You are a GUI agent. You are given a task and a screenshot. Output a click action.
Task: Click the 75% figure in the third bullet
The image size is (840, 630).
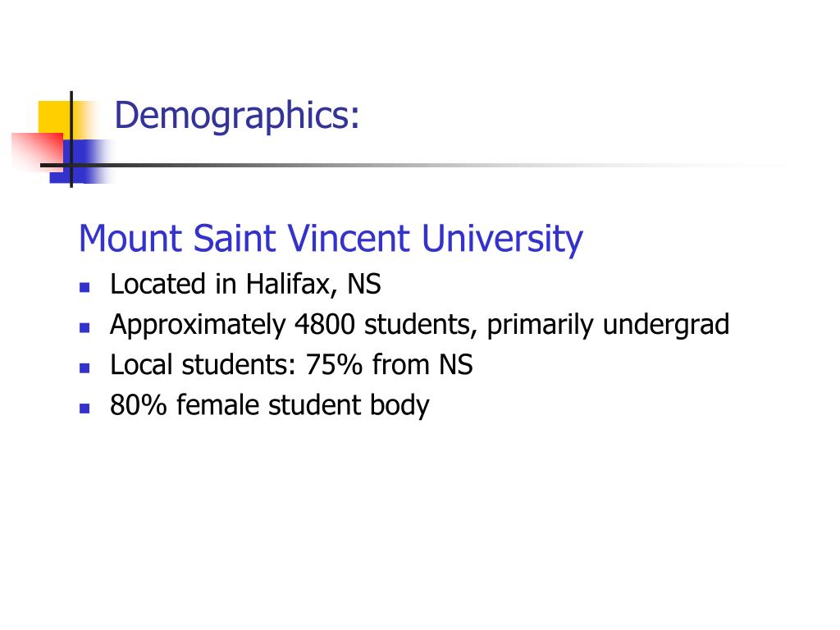click(x=335, y=365)
